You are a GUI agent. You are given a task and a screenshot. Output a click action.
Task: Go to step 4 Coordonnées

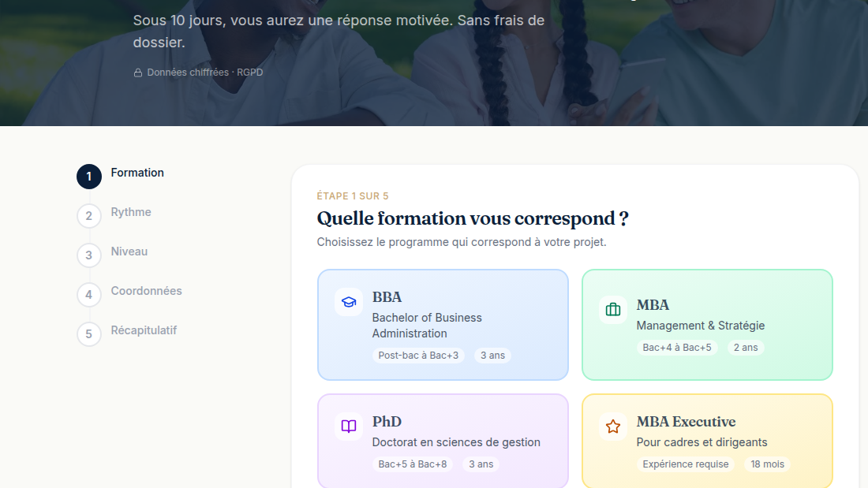point(129,294)
